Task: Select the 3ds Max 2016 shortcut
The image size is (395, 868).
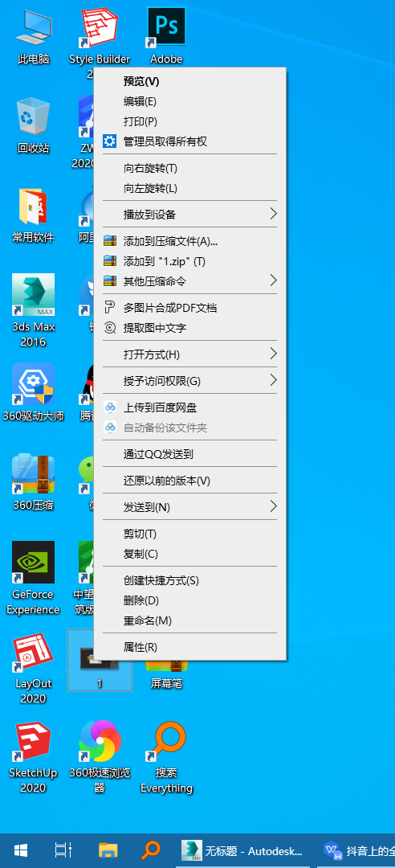Action: 33,310
